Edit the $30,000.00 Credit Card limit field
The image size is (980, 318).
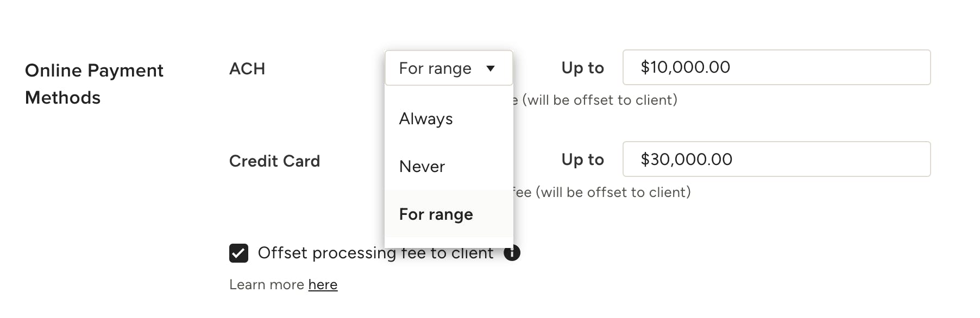[776, 159]
